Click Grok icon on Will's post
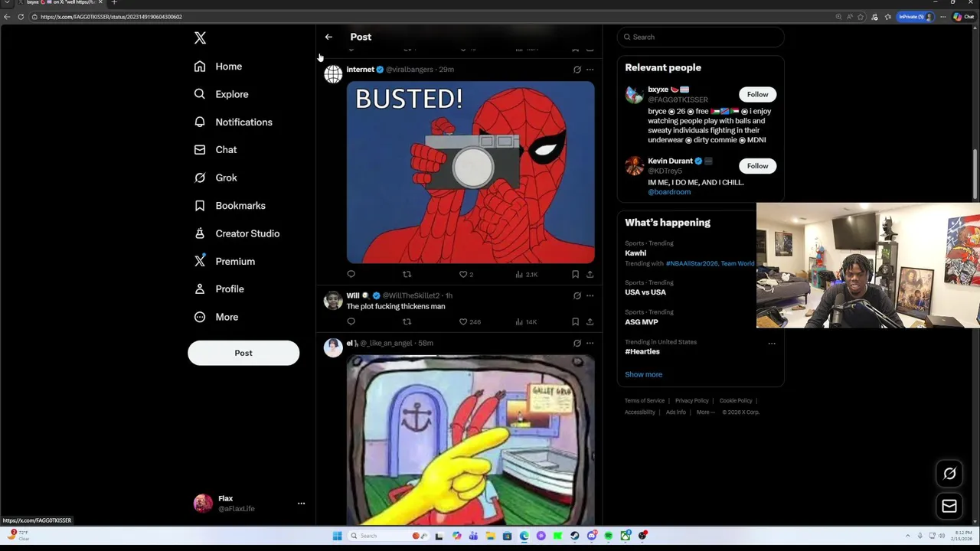This screenshot has height=551, width=980. pyautogui.click(x=577, y=295)
